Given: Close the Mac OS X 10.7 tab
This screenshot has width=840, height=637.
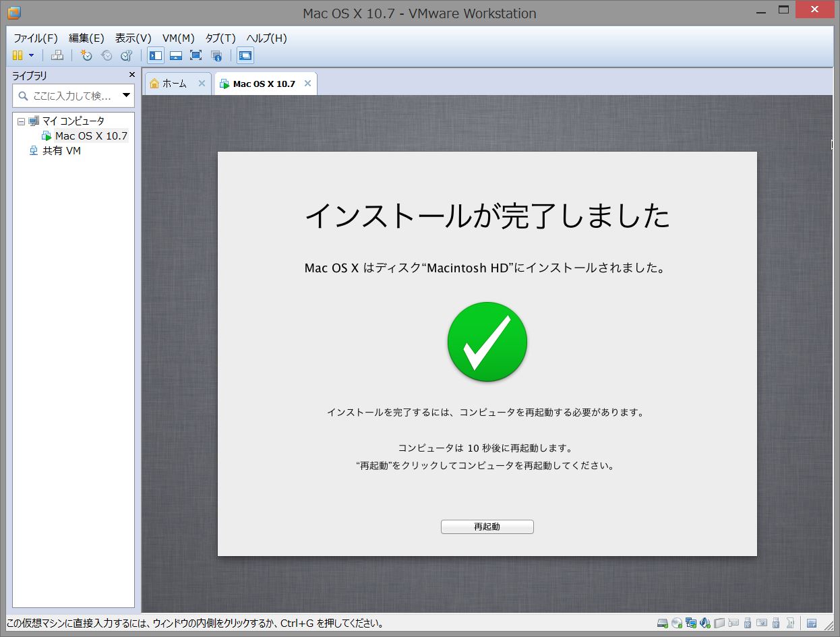Looking at the screenshot, I should (x=307, y=84).
